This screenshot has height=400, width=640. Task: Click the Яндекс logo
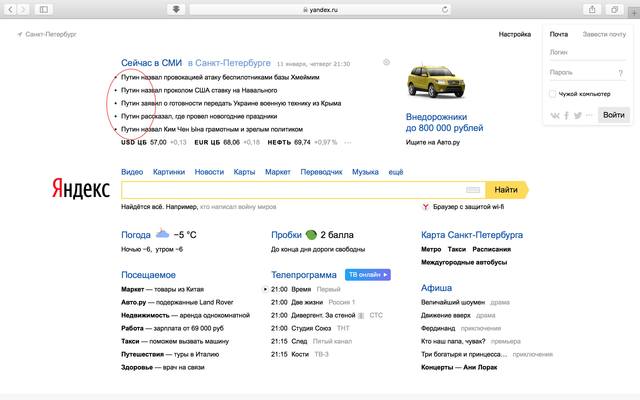81,189
